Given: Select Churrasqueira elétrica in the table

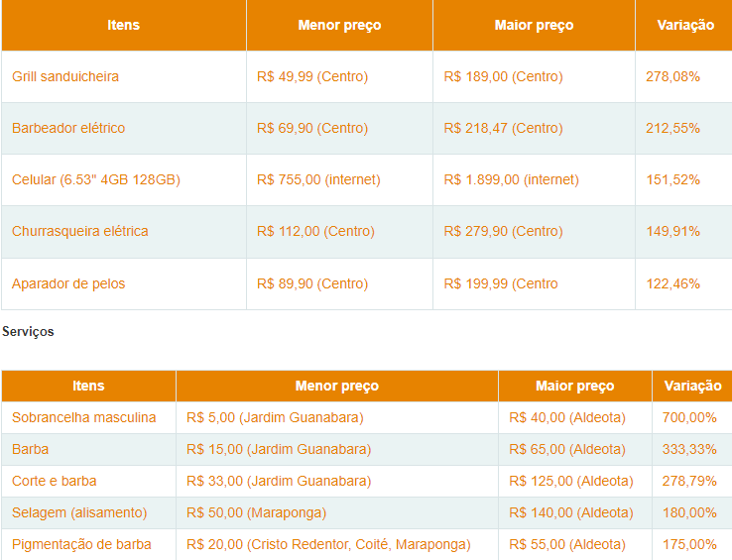Looking at the screenshot, I should click(80, 231).
